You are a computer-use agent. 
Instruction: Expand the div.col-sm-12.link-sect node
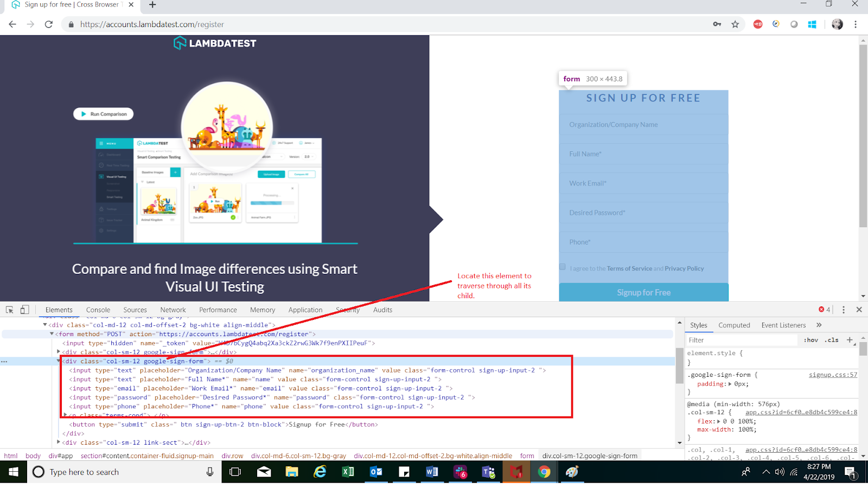click(x=58, y=442)
